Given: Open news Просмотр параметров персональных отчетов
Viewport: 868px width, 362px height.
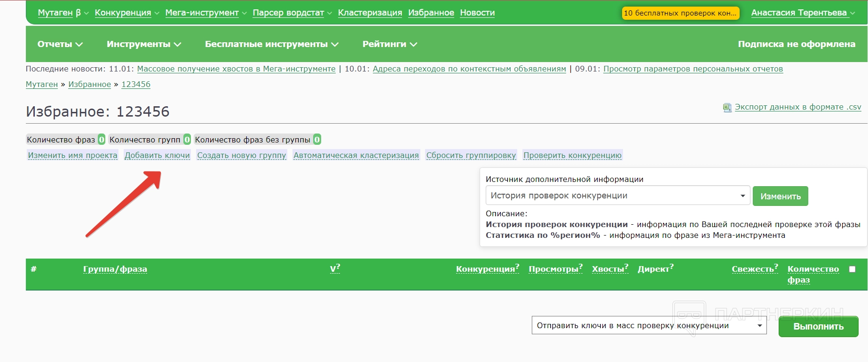Looking at the screenshot, I should point(693,69).
